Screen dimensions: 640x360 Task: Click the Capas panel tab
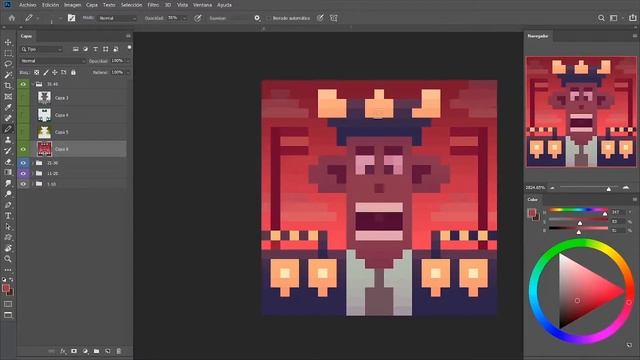26,36
